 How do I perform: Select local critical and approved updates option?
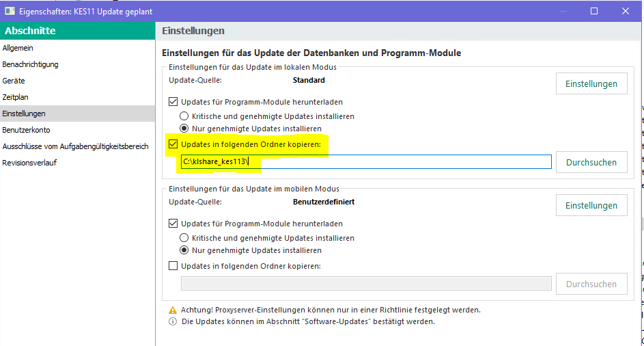click(x=184, y=116)
